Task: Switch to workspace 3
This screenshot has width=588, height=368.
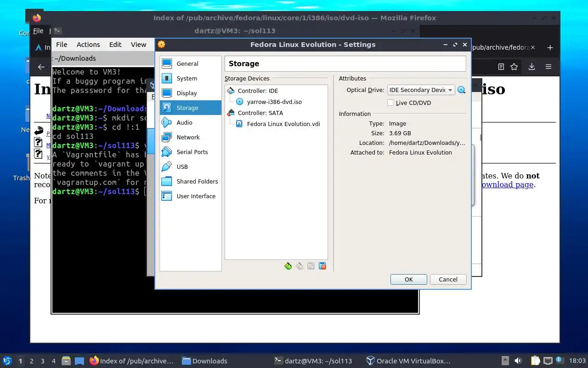Action: tap(43, 361)
